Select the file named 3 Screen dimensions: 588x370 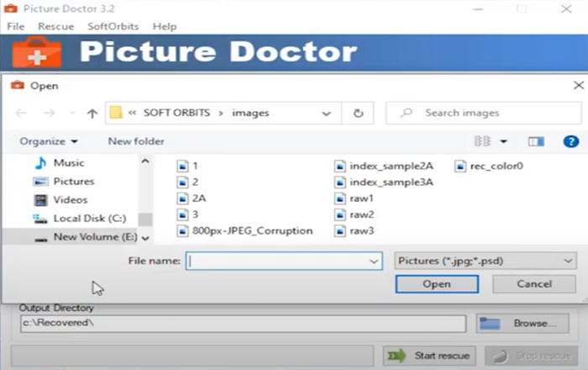[x=195, y=214]
